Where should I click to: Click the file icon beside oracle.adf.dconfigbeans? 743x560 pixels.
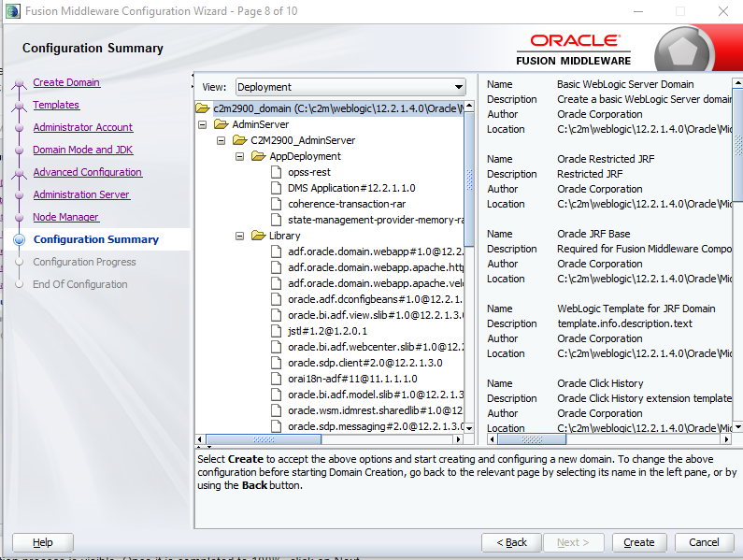(276, 299)
